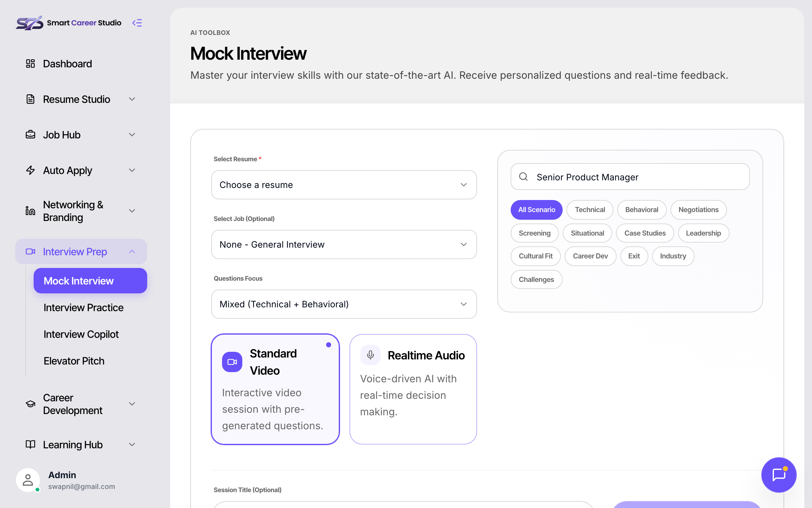
Task: Open the Resume Studio menu label
Action: tap(76, 99)
